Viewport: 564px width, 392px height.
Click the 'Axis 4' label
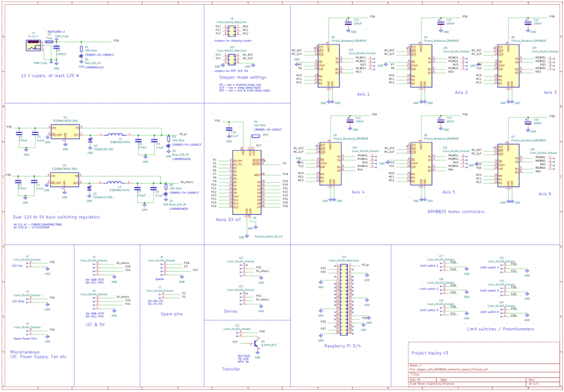[x=357, y=192]
